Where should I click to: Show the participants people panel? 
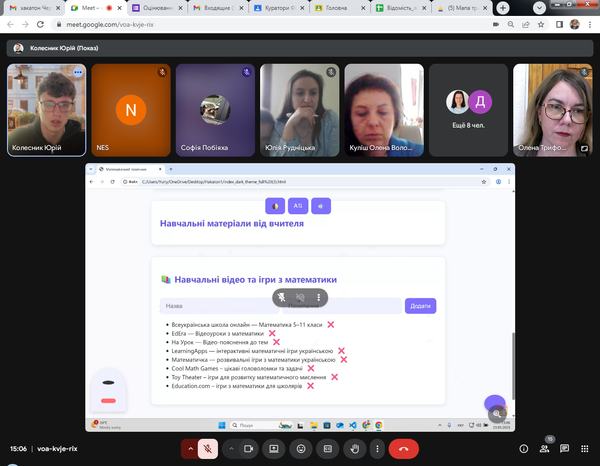point(544,449)
